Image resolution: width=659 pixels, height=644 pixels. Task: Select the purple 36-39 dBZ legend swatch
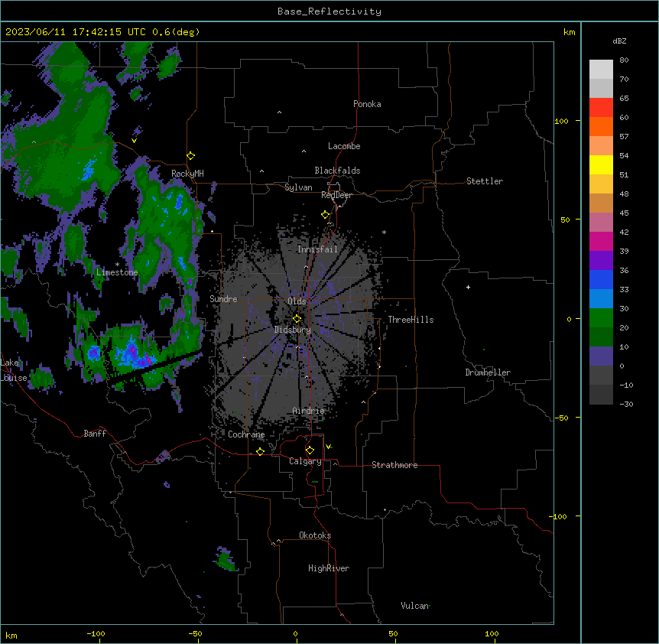point(601,261)
